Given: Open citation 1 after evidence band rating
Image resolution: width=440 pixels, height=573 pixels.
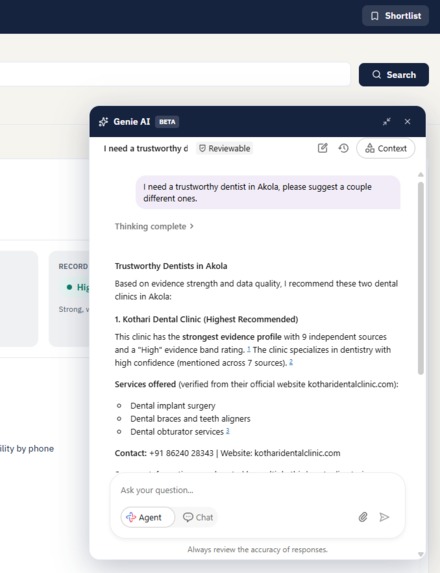Looking at the screenshot, I should click(x=249, y=349).
